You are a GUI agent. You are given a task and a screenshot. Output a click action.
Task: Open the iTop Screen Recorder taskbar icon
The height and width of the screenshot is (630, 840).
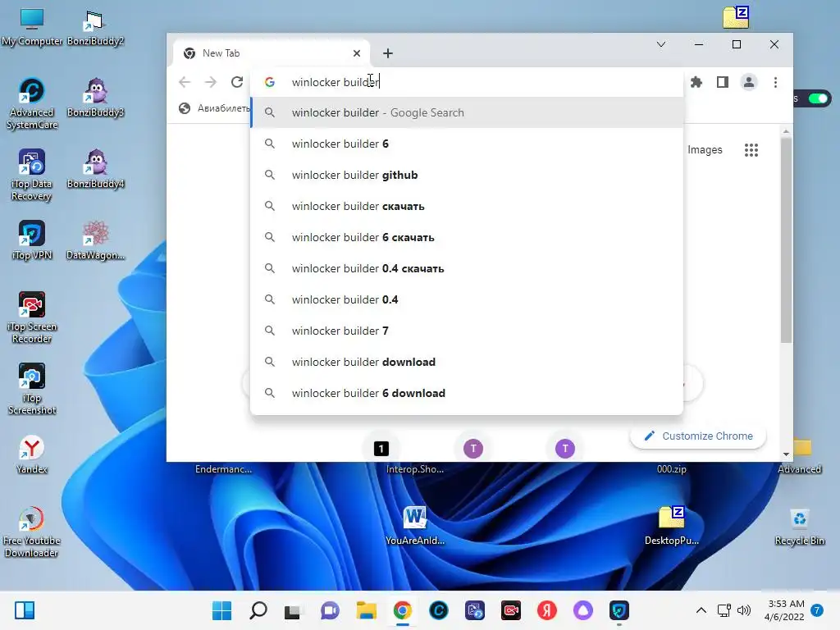pos(510,610)
